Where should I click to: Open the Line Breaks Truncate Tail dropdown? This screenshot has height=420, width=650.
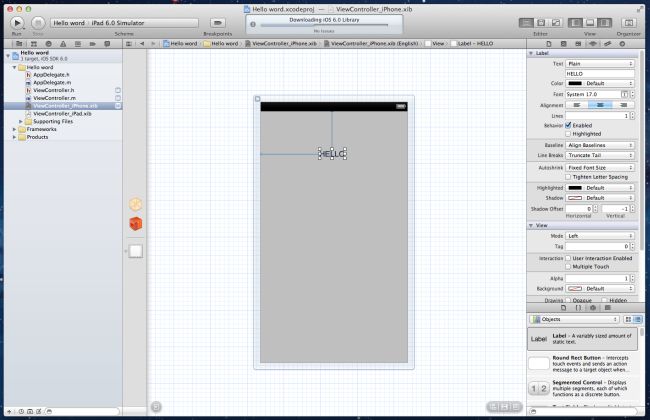tap(600, 155)
